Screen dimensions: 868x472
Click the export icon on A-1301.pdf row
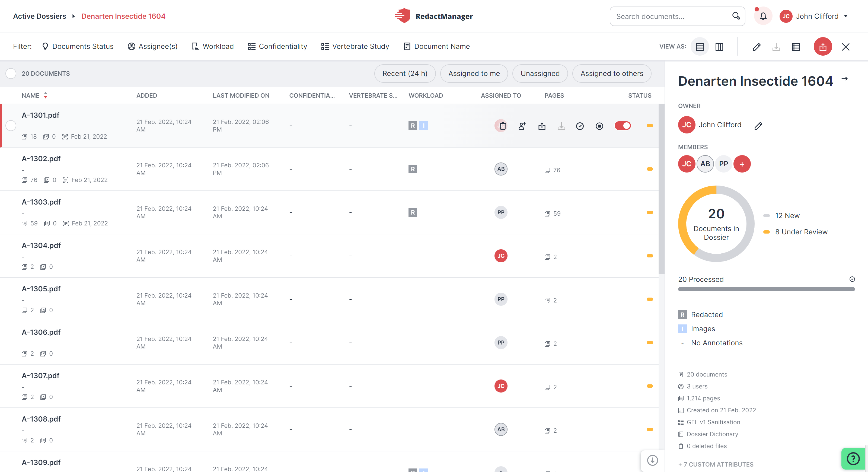point(542,126)
